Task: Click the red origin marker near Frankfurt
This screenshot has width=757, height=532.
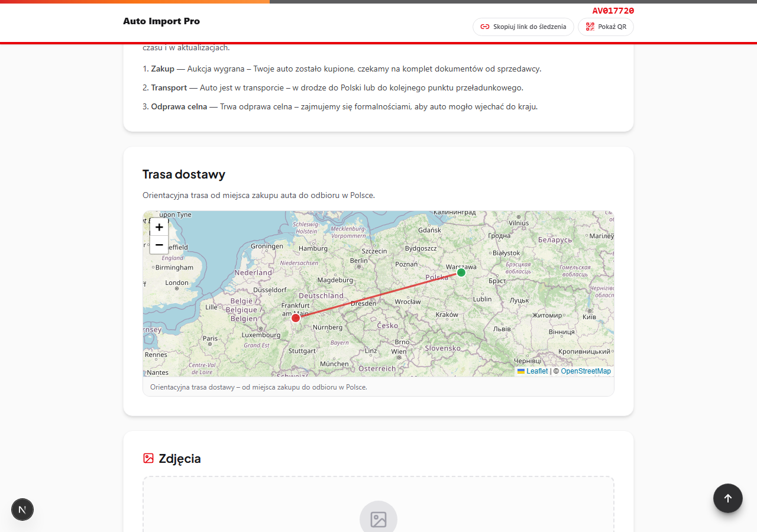Action: pyautogui.click(x=296, y=318)
